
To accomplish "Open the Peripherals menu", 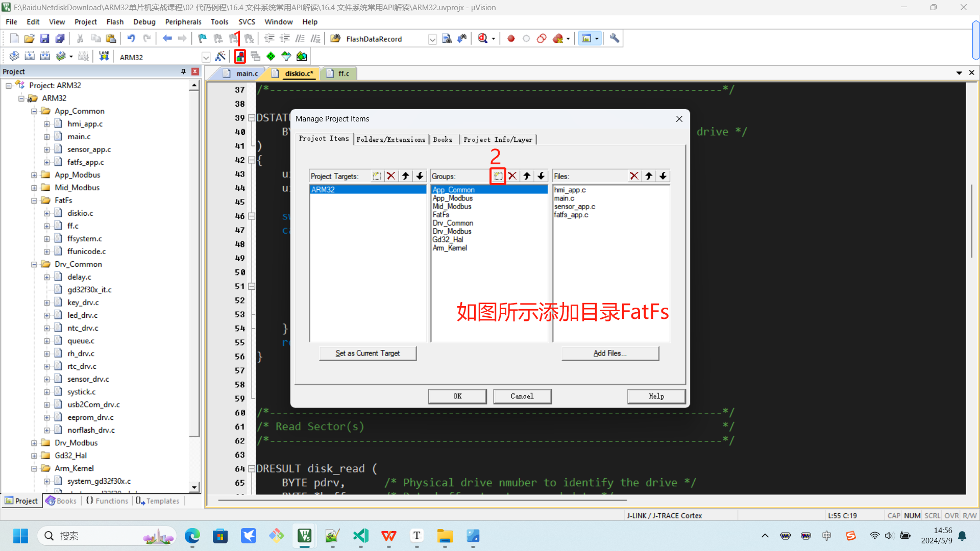I will coord(183,22).
